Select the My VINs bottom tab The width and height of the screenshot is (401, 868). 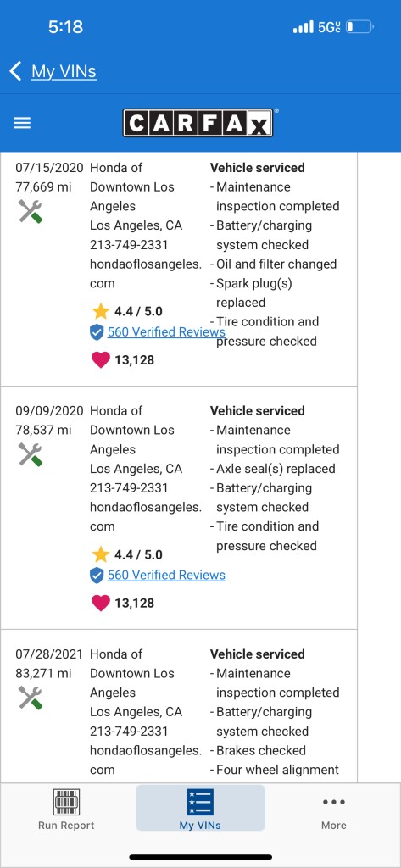tap(200, 808)
